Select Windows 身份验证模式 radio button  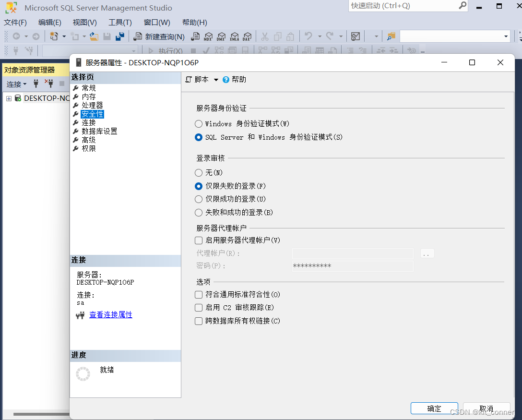(x=199, y=124)
